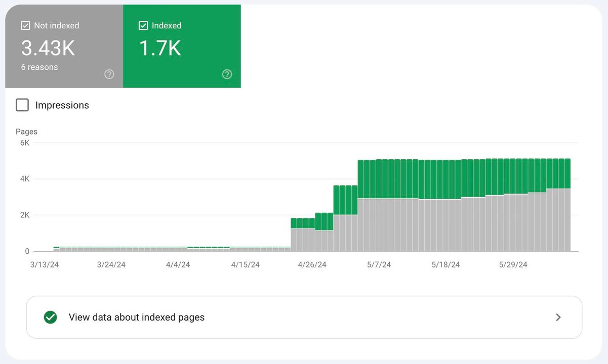608x364 pixels.
Task: Click gray bar segment above 4/26/24
Action: [312, 240]
